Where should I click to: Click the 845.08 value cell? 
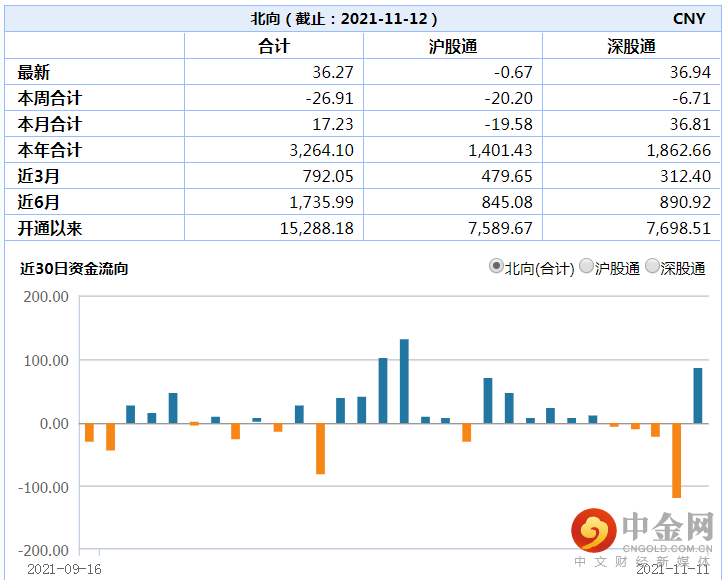[507, 202]
